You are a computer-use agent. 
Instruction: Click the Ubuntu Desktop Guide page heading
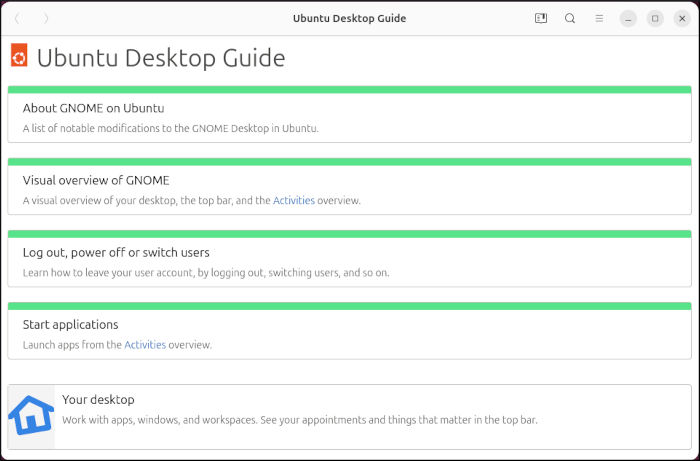tap(161, 58)
